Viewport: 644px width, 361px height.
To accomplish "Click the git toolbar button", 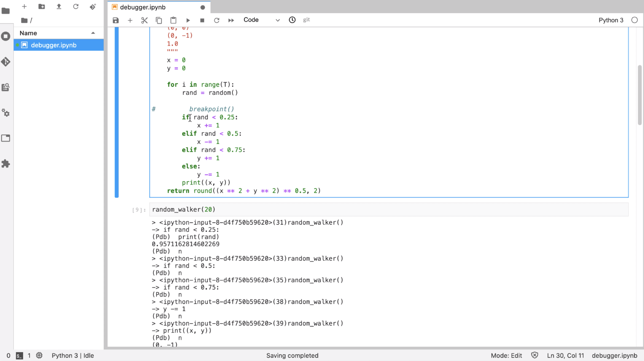I will 306,20.
